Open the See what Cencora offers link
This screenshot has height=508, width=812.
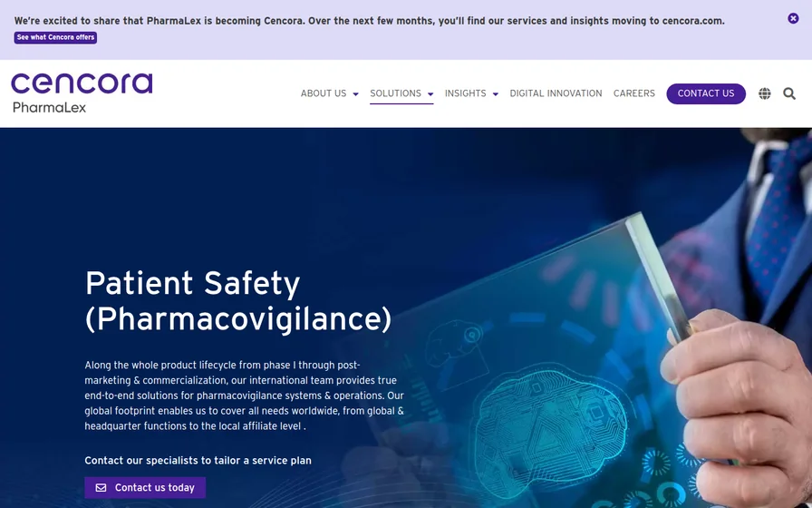[x=55, y=37]
